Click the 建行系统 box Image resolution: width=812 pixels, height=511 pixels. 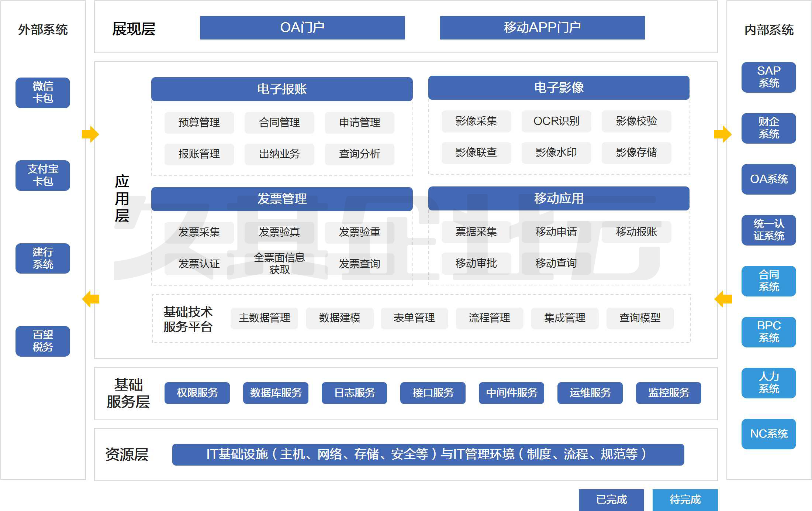43,258
